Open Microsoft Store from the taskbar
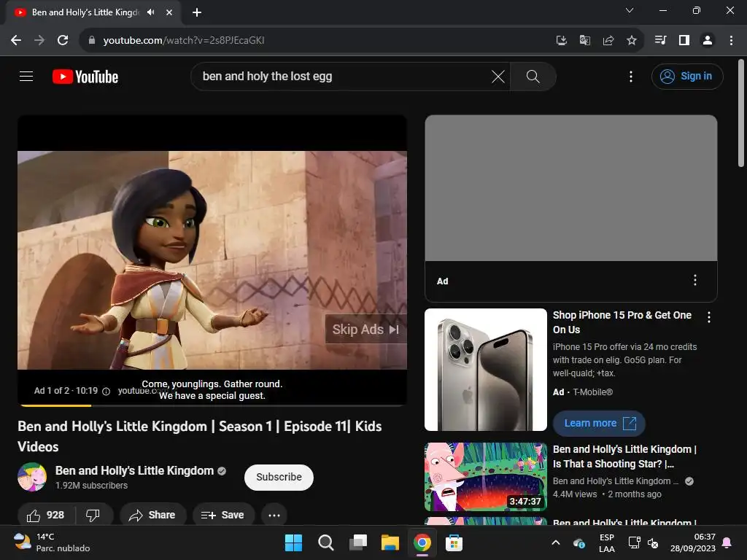Image resolution: width=747 pixels, height=560 pixels. (454, 542)
